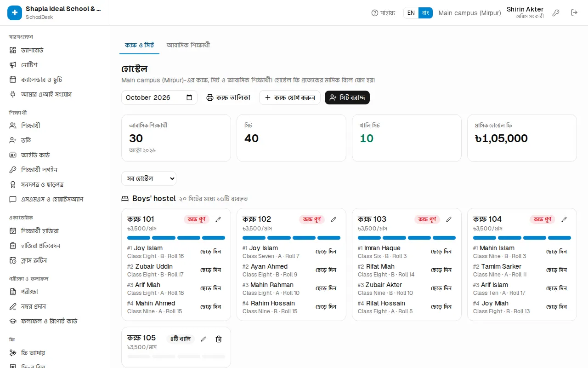Open আমার এআই সংযোগ in the sidebar
This screenshot has height=368, width=588.
(x=55, y=94)
